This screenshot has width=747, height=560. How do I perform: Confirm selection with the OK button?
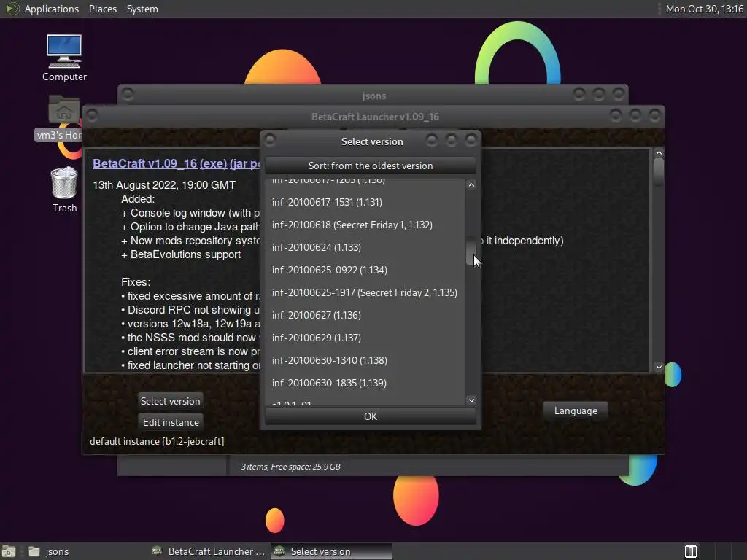pyautogui.click(x=370, y=416)
